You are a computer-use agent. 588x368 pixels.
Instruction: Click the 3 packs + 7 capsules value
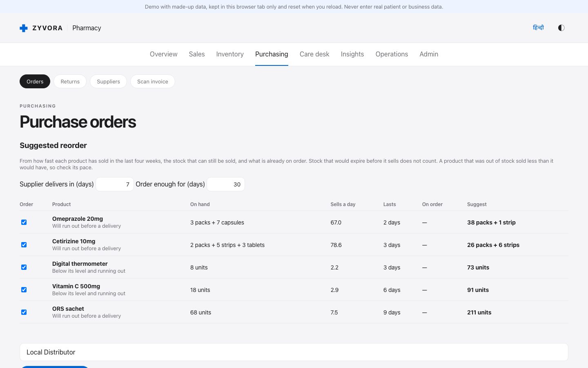217,222
